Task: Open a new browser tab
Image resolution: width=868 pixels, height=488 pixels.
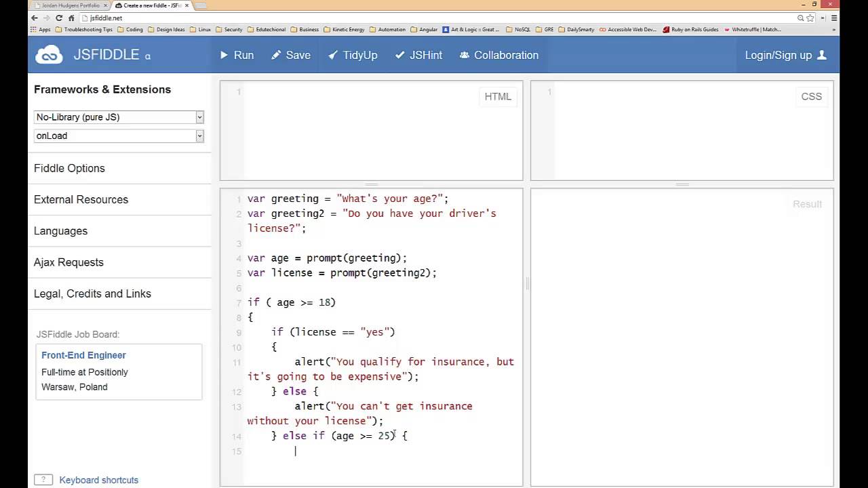Action: point(201,5)
